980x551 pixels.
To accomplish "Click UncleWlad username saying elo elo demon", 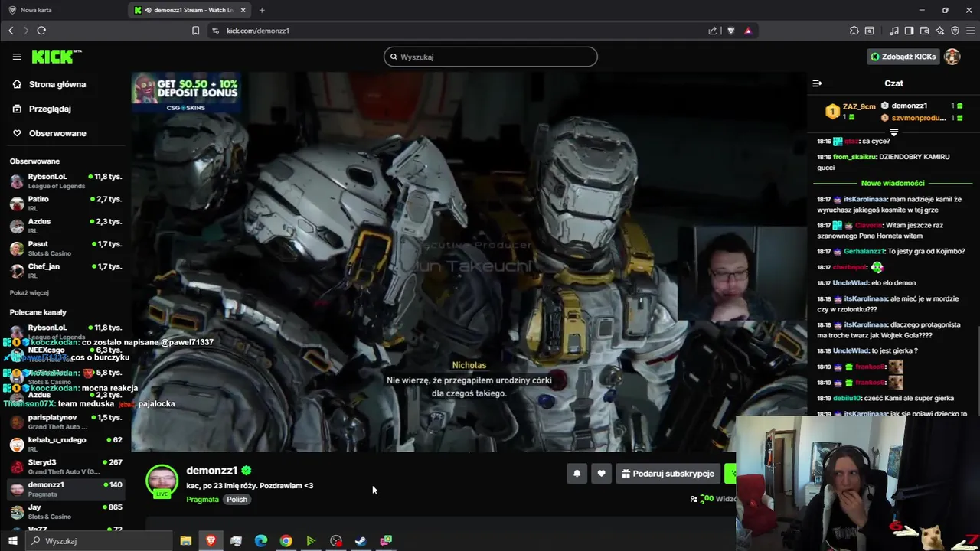I will tap(851, 283).
